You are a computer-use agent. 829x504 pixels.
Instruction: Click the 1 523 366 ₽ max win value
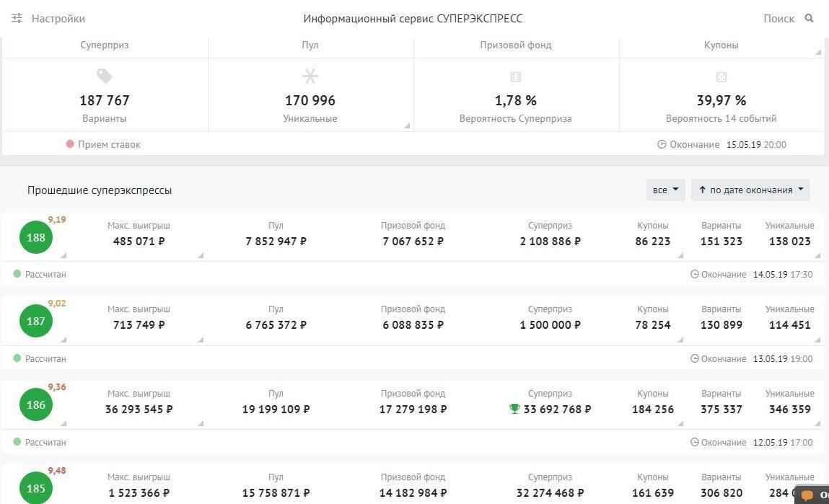139,493
